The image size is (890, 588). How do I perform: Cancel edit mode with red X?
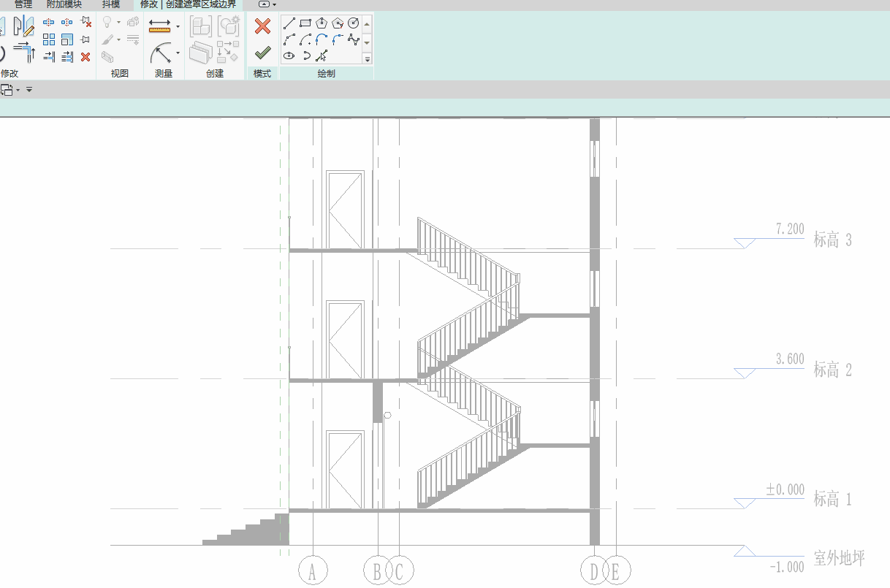pos(262,27)
